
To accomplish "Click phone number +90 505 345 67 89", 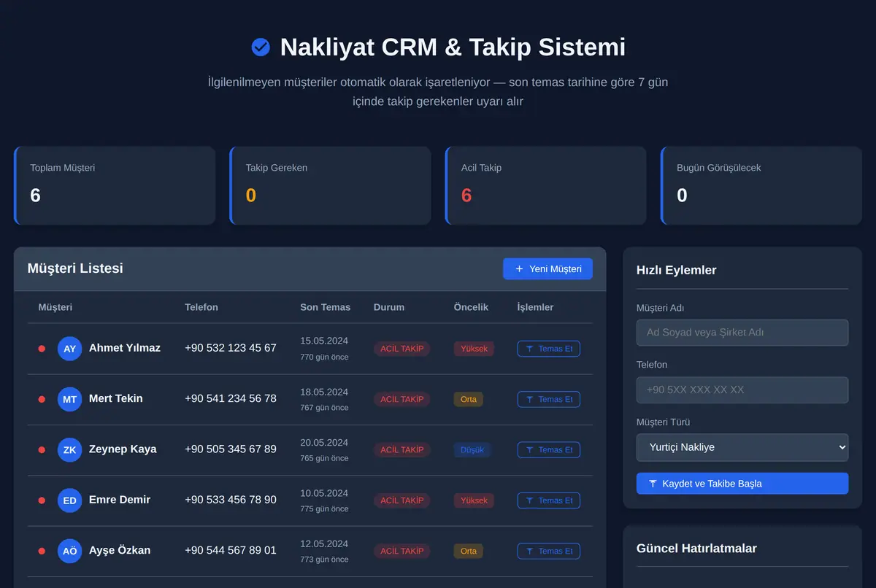I will (231, 449).
